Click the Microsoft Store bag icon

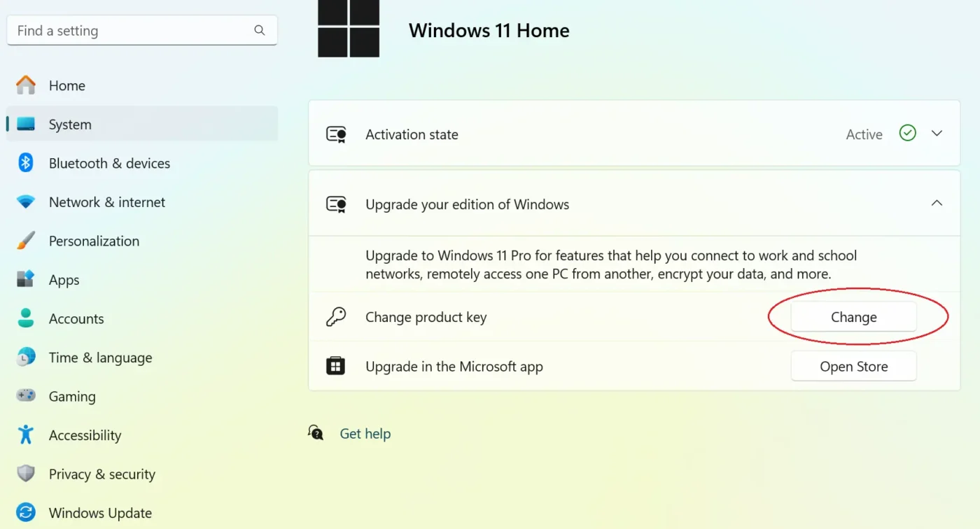coord(336,366)
